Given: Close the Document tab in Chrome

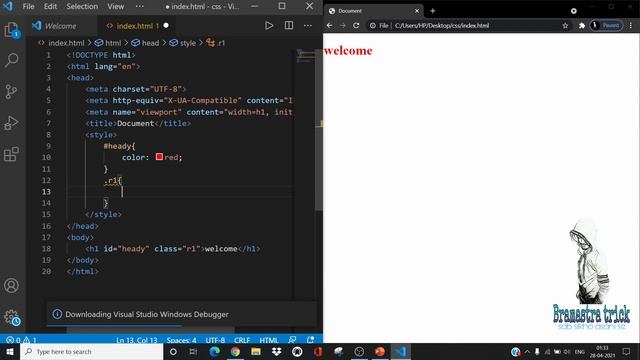Looking at the screenshot, I should click(417, 11).
